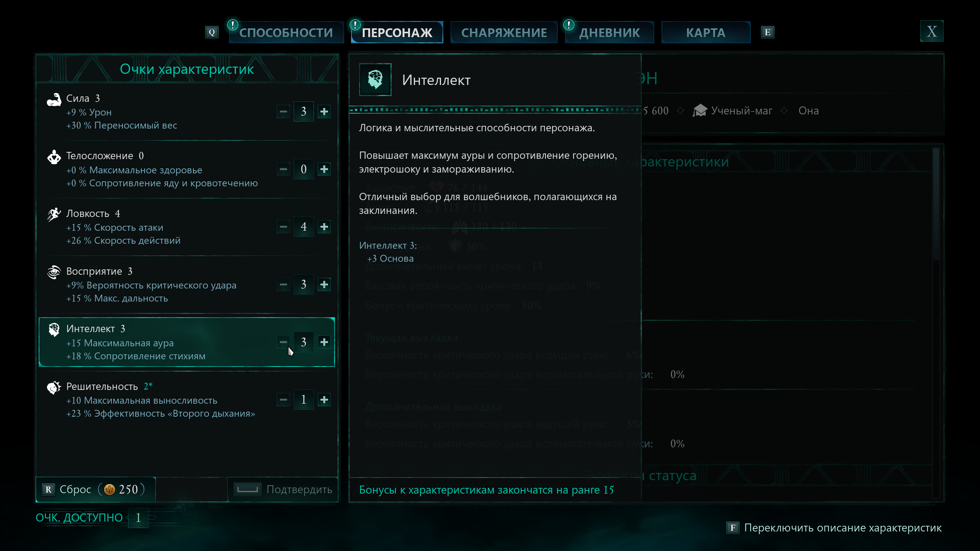Select the Телосложение attribute row
Image resolution: width=980 pixels, height=551 pixels.
tap(187, 169)
